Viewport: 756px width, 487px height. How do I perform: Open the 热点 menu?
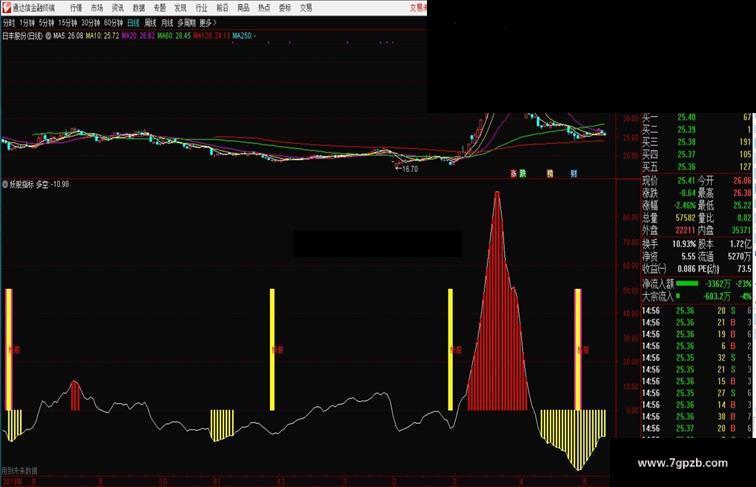point(264,8)
